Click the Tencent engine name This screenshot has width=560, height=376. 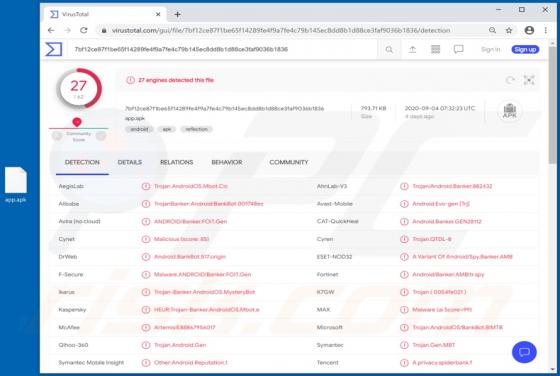click(328, 362)
